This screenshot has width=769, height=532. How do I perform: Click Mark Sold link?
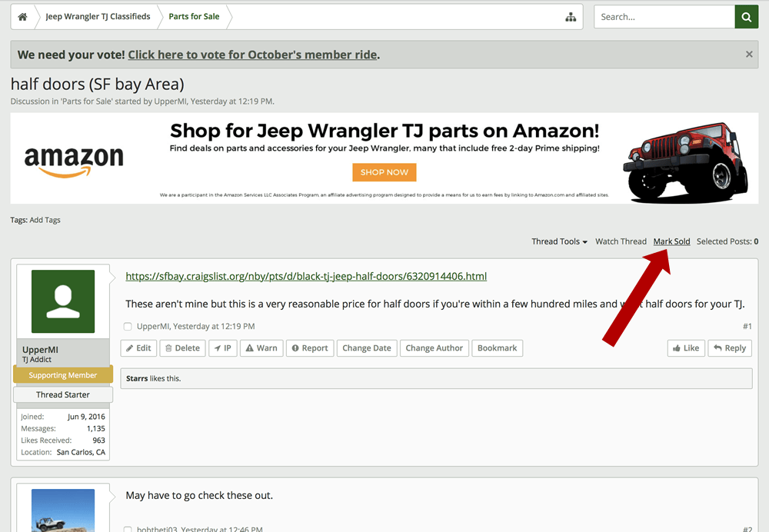point(671,241)
